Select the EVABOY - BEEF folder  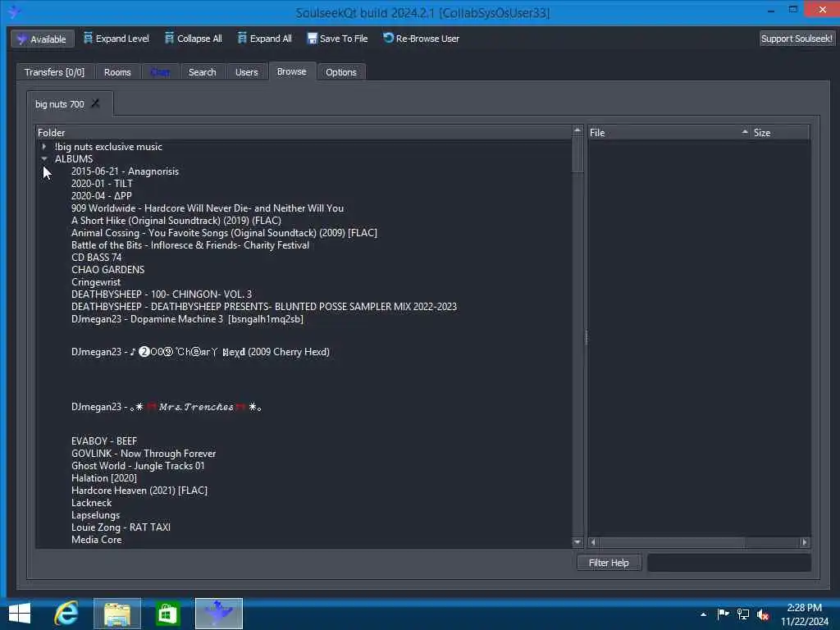coord(104,441)
